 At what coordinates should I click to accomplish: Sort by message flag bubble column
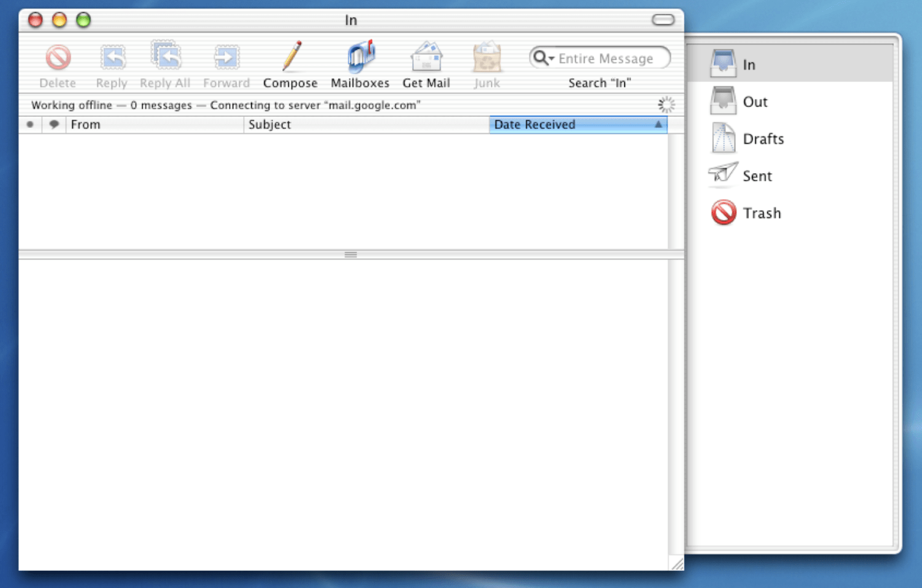coord(54,125)
